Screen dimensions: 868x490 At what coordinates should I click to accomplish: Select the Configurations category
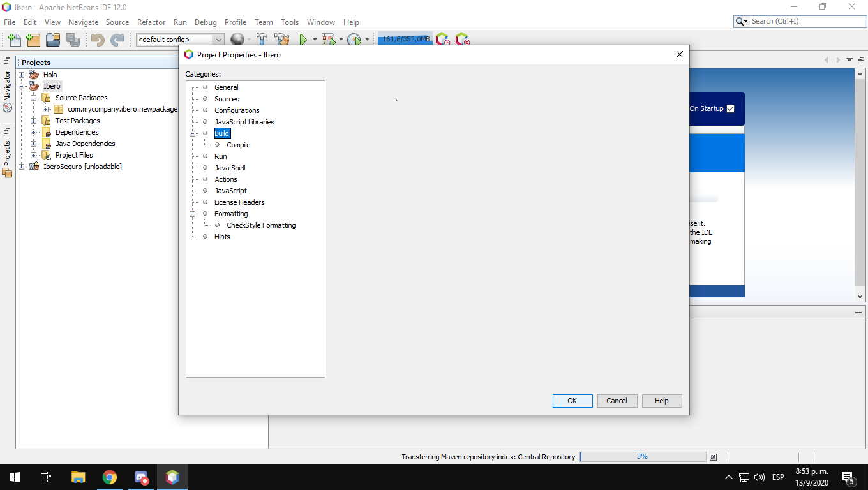pos(237,110)
